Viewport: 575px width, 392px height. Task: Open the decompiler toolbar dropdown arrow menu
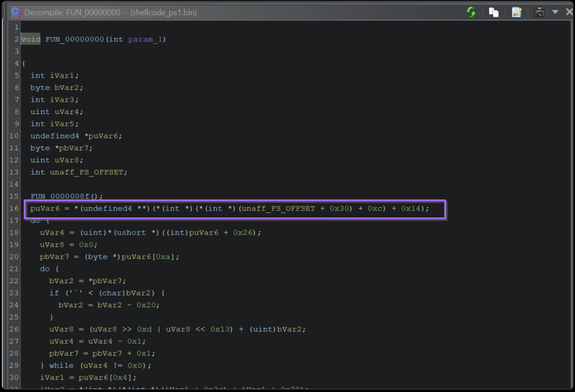point(555,12)
